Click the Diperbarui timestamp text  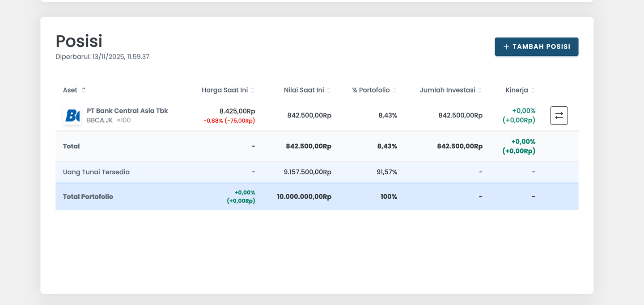[102, 57]
